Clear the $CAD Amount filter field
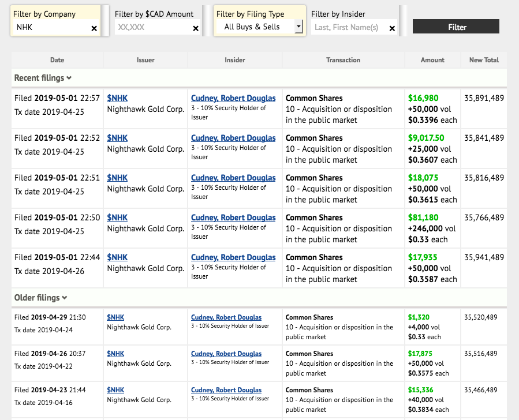This screenshot has width=519, height=420. 196,28
